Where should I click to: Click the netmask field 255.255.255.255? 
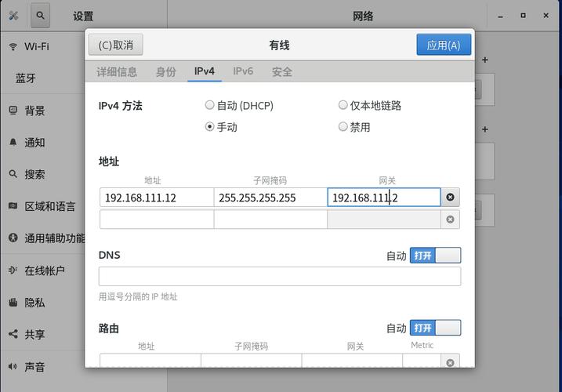[x=270, y=198]
